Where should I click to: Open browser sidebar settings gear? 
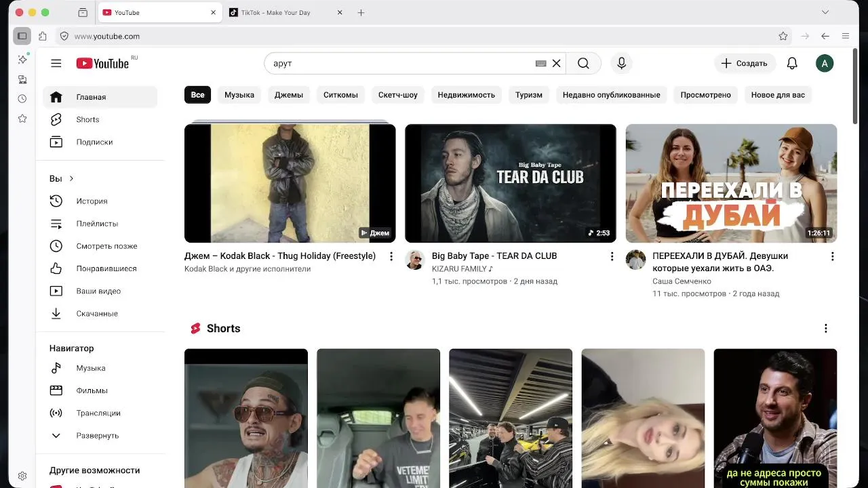pyautogui.click(x=22, y=476)
